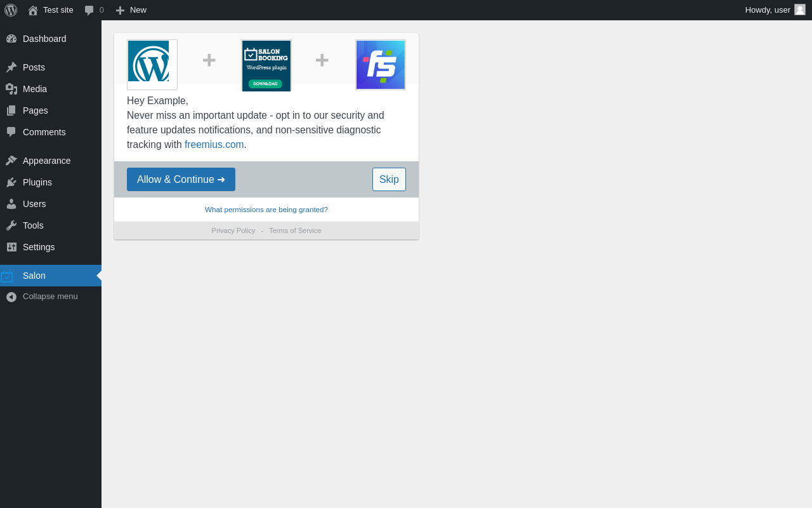The height and width of the screenshot is (508, 812).
Task: Click the Posts pushpin icon
Action: point(11,67)
